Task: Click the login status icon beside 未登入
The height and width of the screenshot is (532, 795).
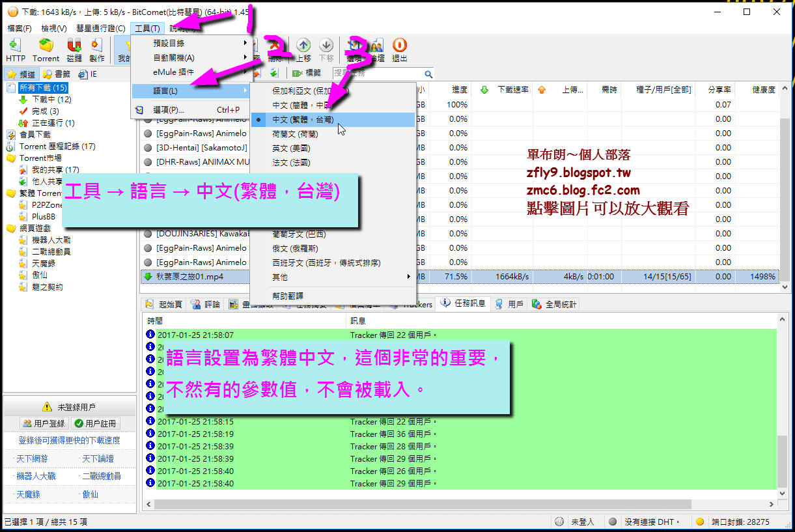Action: coord(559,522)
